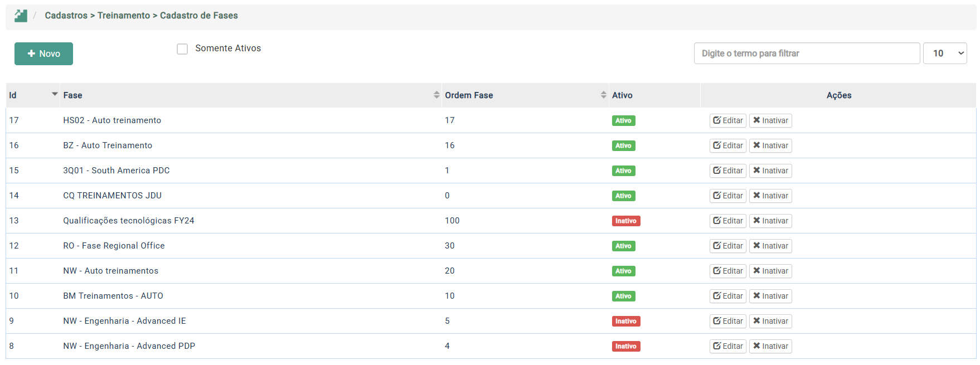Edit NW - Engenharia - Advanced IE
Screen dimensions: 980x365
727,321
